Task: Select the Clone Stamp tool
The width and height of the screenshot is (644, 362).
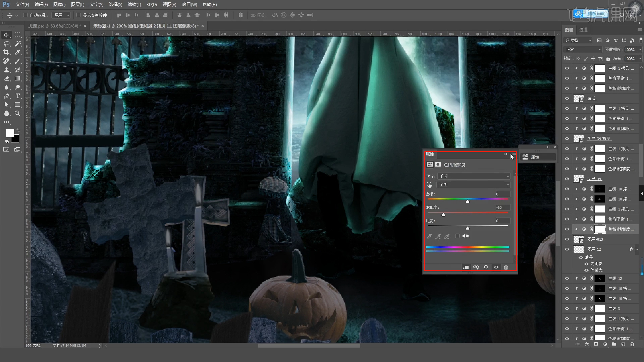Action: point(6,70)
